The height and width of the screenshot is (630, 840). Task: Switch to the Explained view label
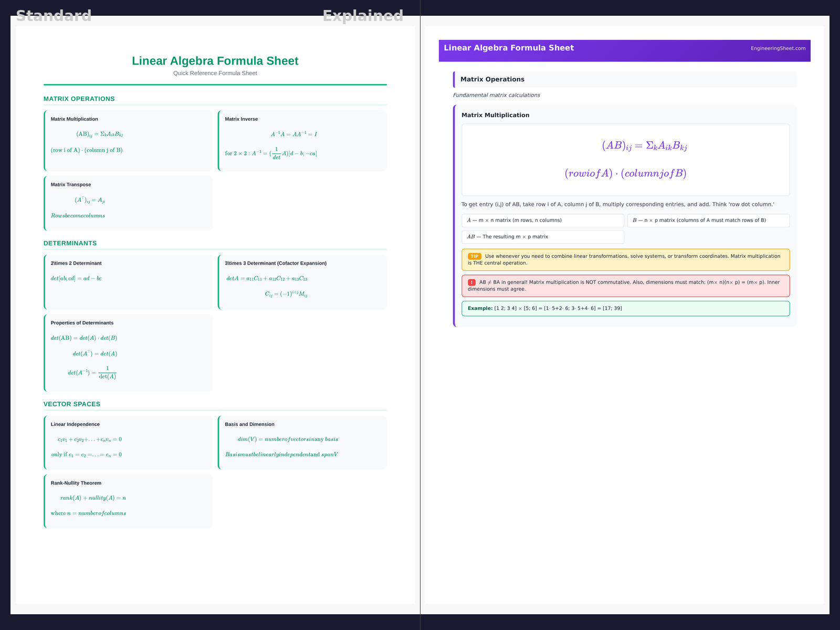363,16
